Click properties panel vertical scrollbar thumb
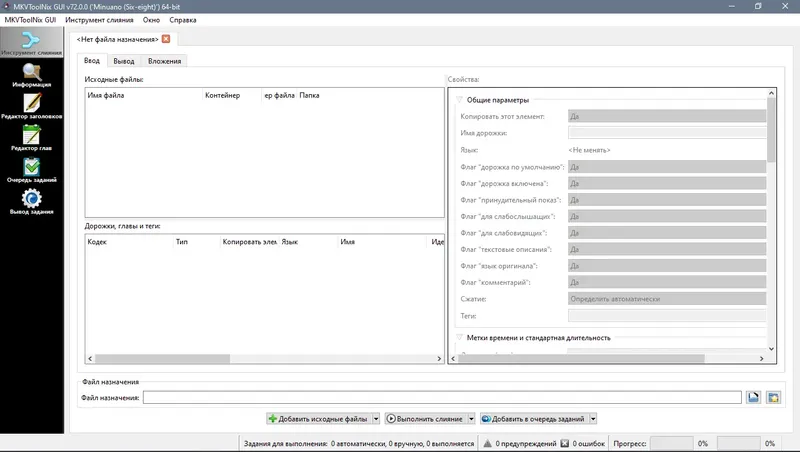Viewport: 800px width, 452px height. tap(771, 130)
